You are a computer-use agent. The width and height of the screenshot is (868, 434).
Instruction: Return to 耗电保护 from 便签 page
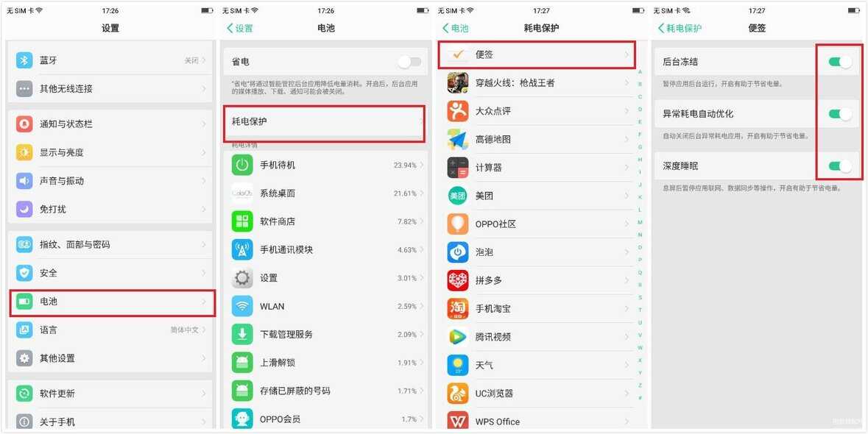click(x=680, y=28)
